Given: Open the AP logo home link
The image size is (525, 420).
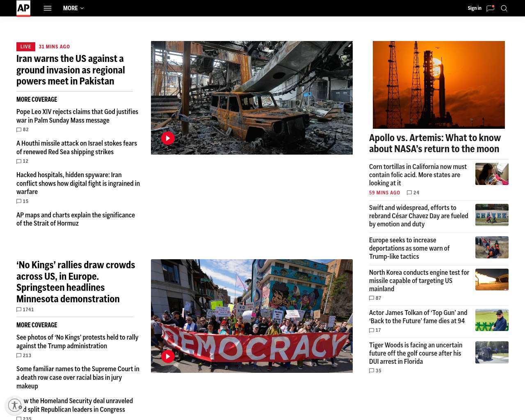Looking at the screenshot, I should click(23, 8).
